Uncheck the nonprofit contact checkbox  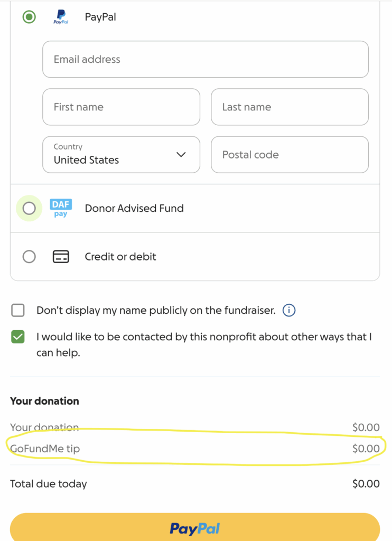18,337
